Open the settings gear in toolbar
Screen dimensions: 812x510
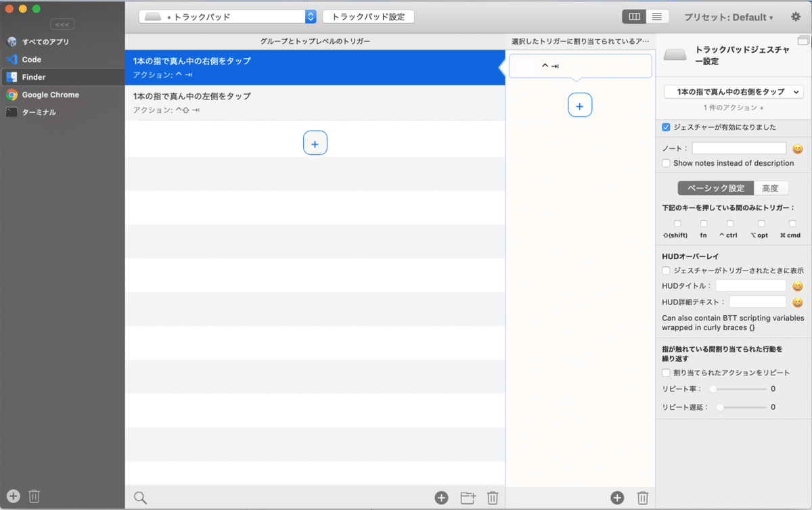[x=795, y=17]
